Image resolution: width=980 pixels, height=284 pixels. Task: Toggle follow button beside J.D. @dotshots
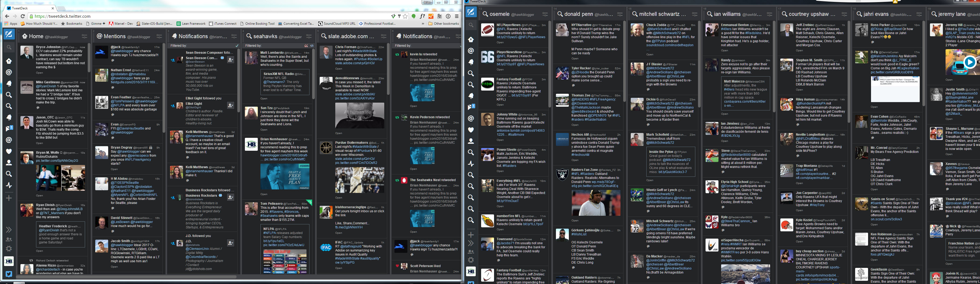tap(231, 243)
